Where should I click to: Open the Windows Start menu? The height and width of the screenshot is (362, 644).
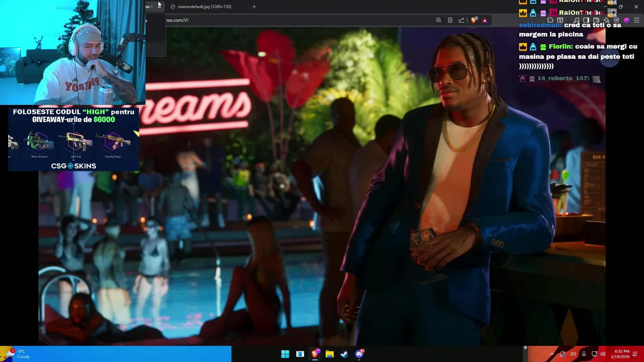coord(285,354)
